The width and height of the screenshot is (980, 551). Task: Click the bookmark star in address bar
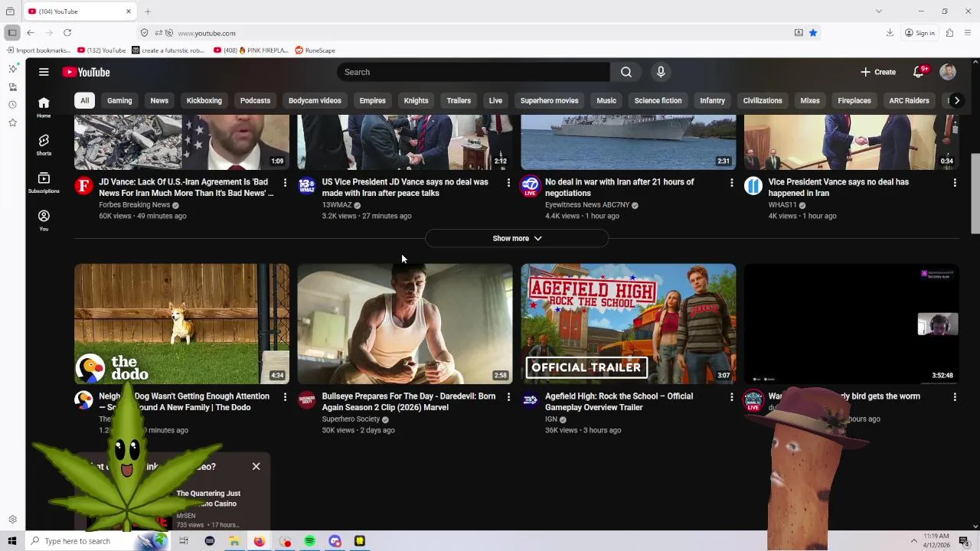813,33
